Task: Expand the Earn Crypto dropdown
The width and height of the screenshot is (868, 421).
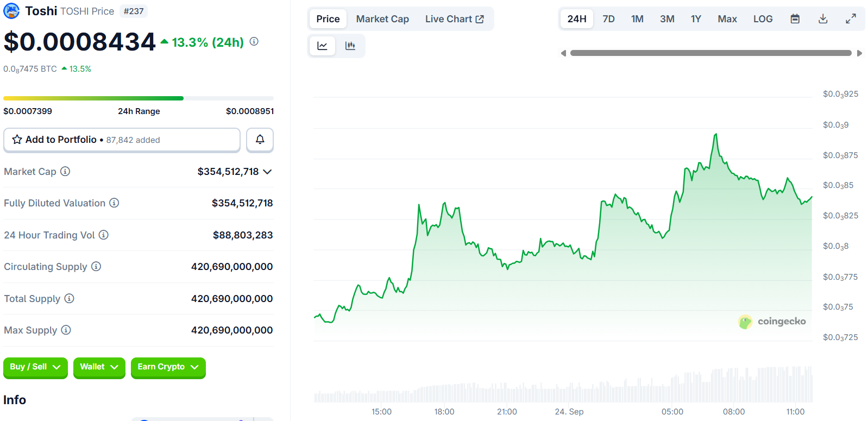Action: click(x=168, y=367)
